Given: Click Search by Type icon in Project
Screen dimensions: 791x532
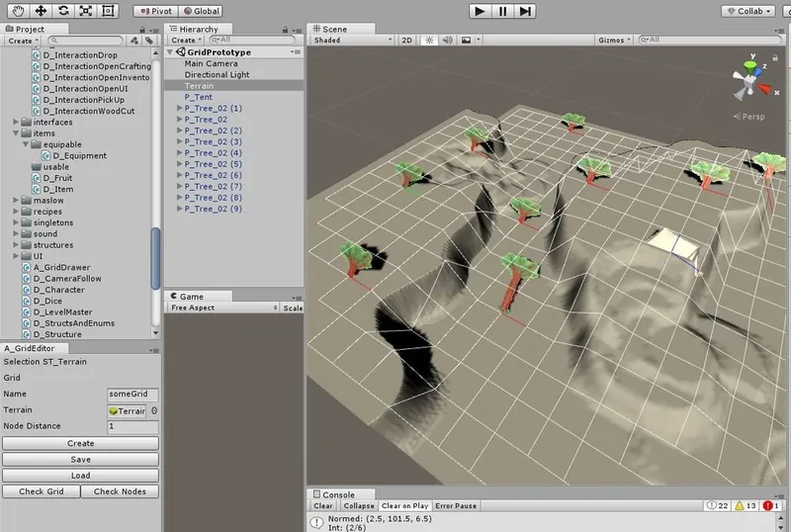Looking at the screenshot, I should (x=134, y=40).
